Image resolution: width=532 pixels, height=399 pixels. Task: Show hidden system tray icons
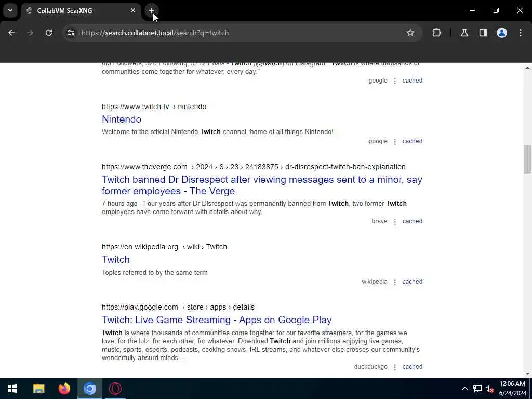tap(465, 389)
